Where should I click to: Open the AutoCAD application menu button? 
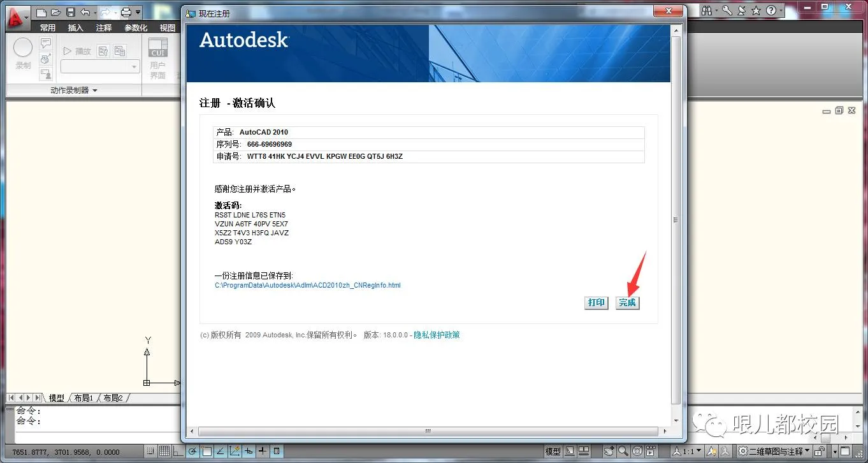click(17, 17)
